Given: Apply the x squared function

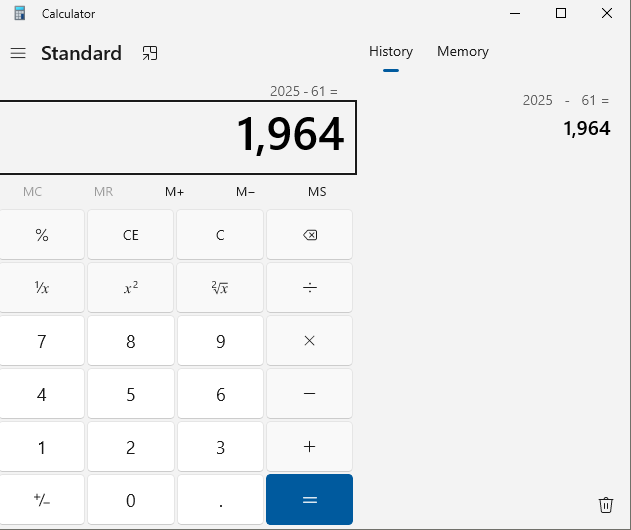Looking at the screenshot, I should coord(131,288).
